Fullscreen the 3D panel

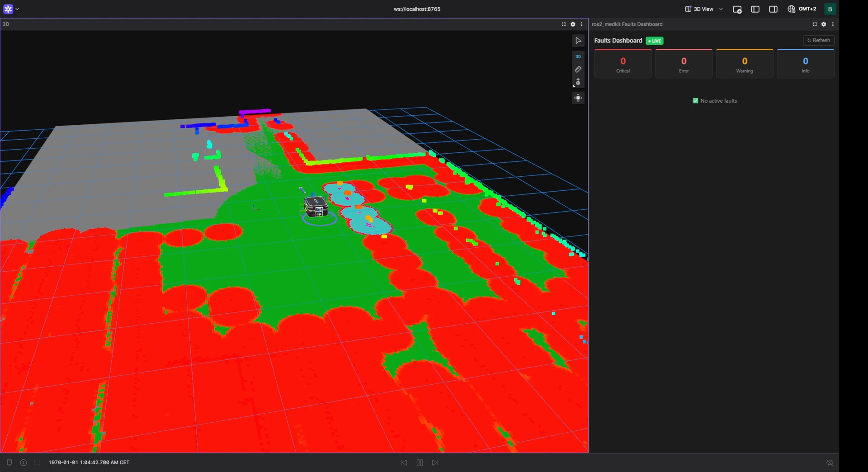564,24
